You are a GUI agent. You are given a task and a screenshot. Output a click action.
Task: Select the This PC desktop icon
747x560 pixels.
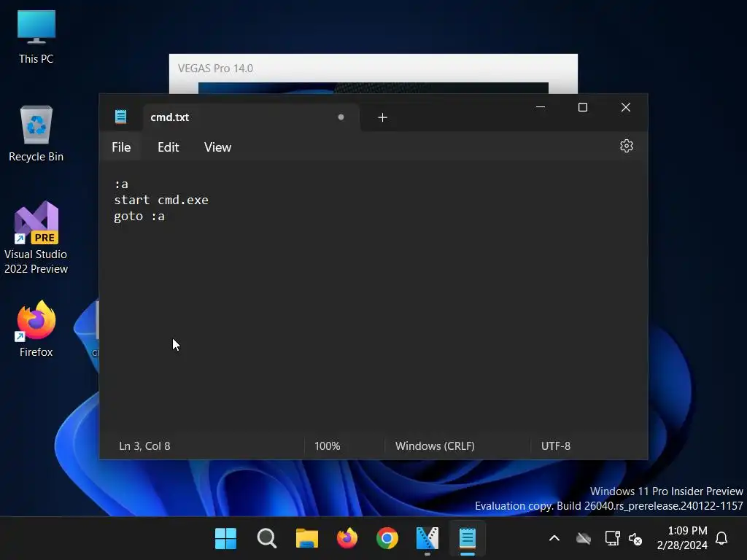[x=36, y=37]
